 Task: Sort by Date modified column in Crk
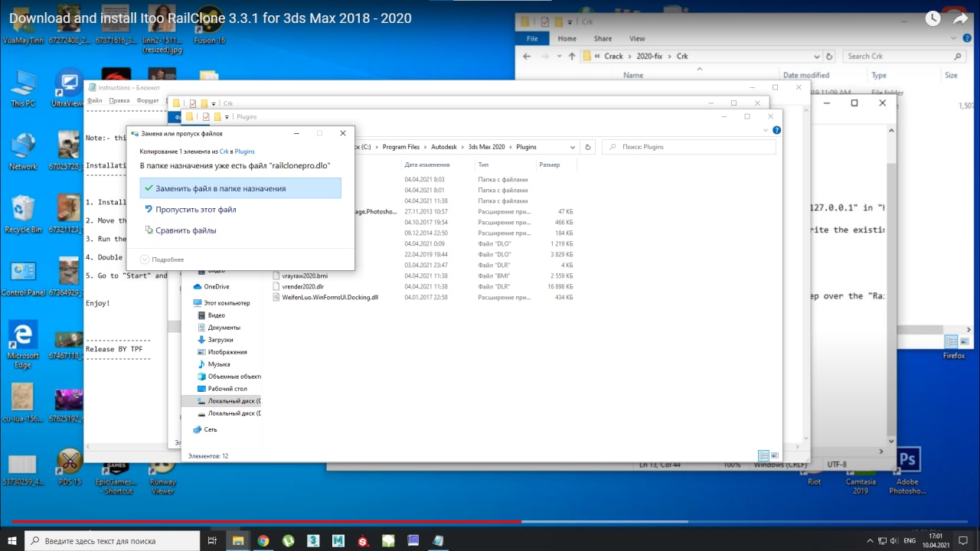tap(806, 75)
